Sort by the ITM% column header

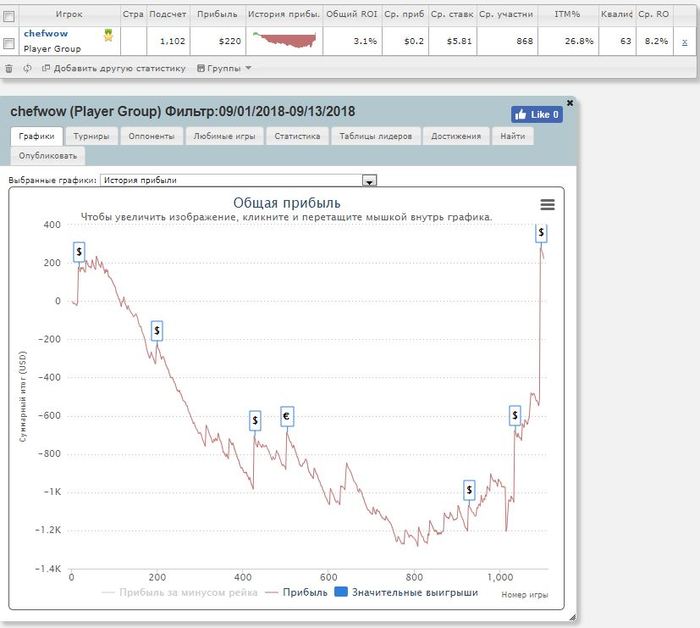(x=567, y=14)
